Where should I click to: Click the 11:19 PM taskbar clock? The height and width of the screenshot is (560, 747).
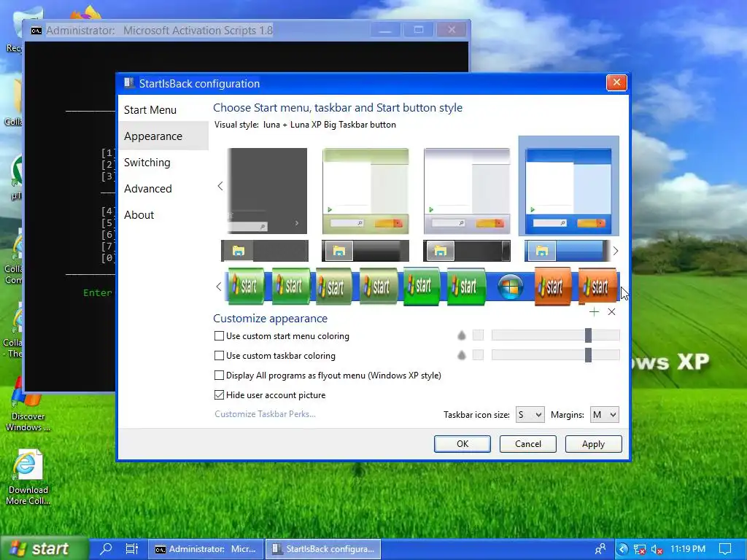(687, 549)
